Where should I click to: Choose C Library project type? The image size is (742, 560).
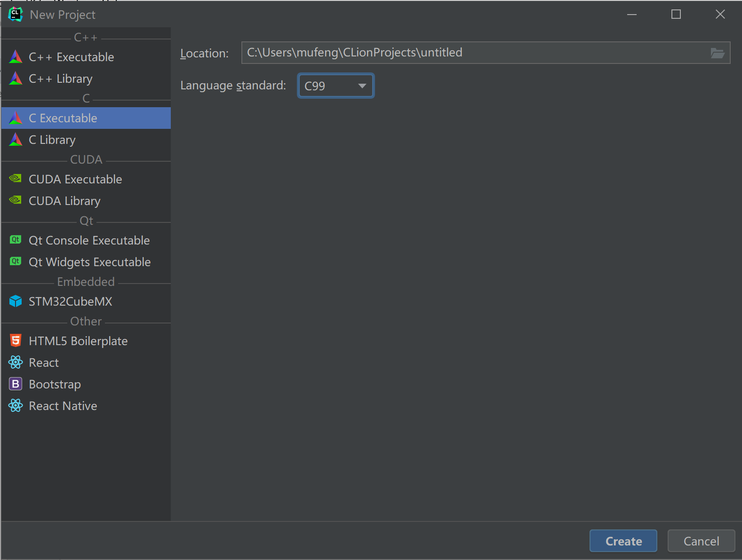click(x=86, y=140)
